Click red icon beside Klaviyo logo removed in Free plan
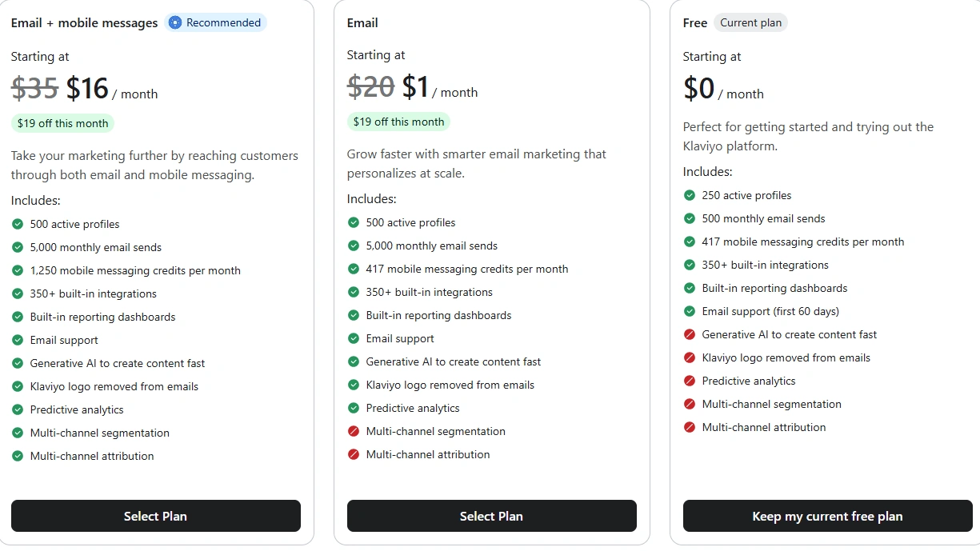This screenshot has width=980, height=551. [x=690, y=357]
